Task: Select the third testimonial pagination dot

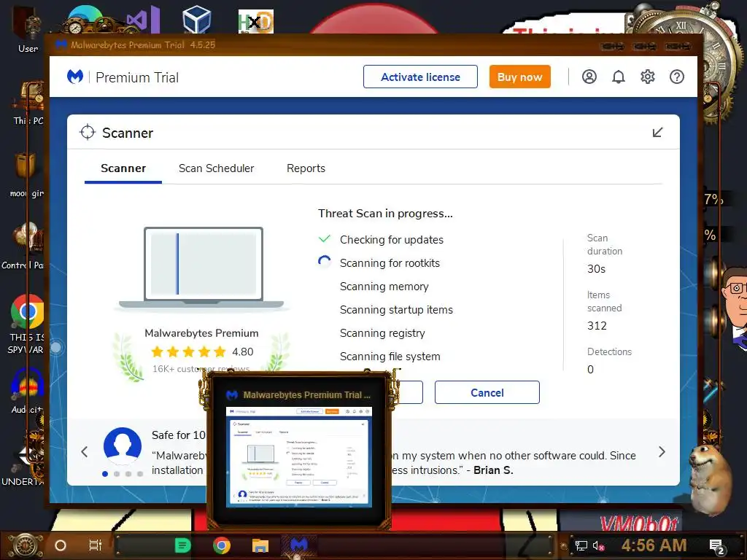Action: [x=128, y=474]
